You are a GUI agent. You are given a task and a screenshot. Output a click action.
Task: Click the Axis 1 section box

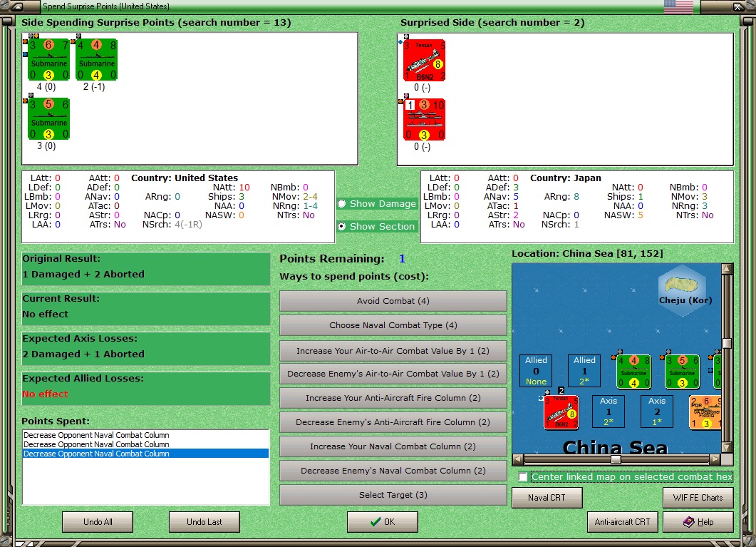(609, 411)
